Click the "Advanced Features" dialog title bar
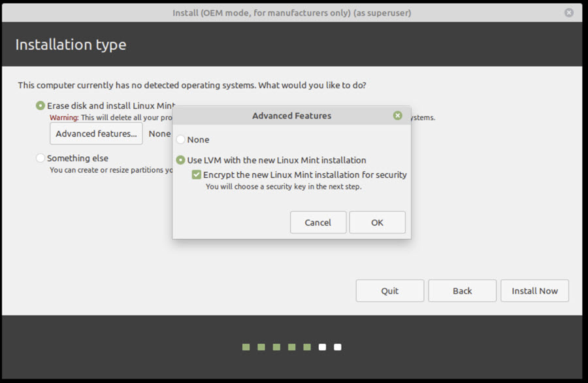The image size is (588, 383). tap(291, 115)
